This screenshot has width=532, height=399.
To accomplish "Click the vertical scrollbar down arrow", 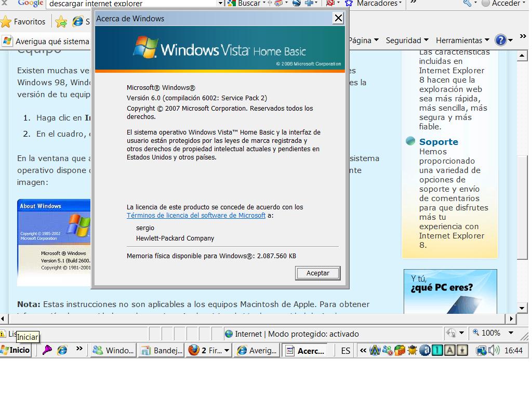I will click(522, 308).
